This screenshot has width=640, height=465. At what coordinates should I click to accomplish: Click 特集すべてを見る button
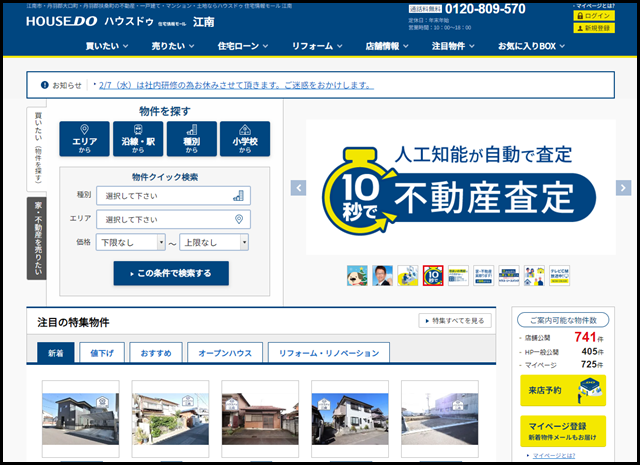pos(455,320)
